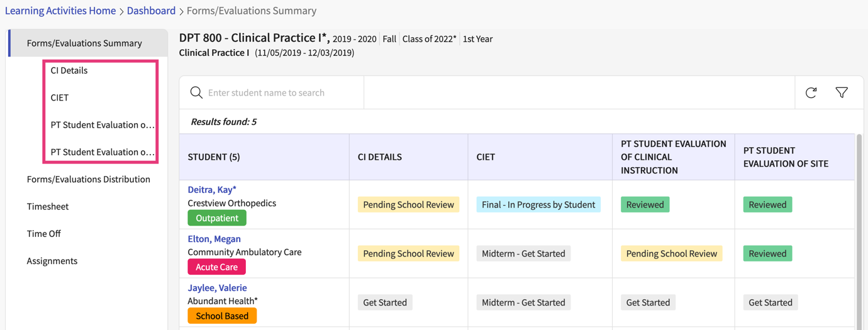Select Forms/Evaluations Summary in sidebar

pos(84,43)
